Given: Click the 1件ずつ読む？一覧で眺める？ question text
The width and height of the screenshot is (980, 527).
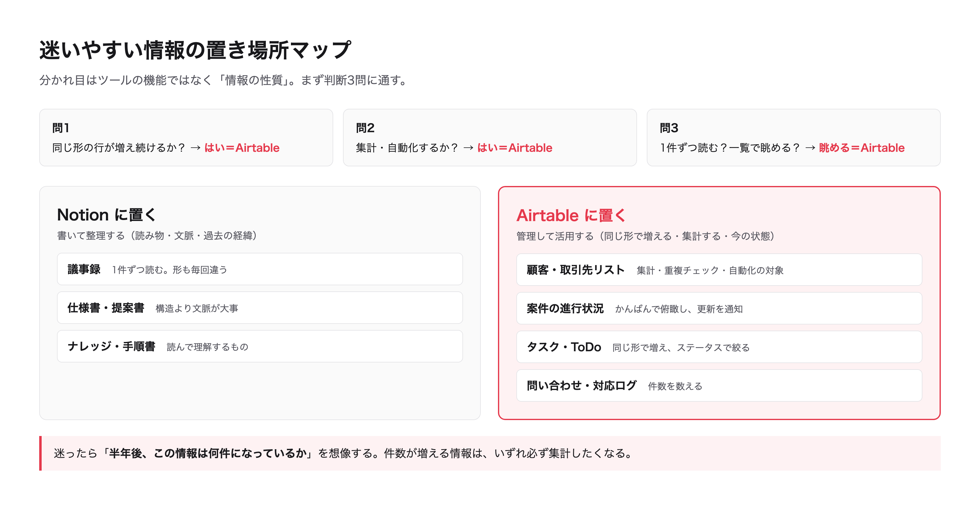Looking at the screenshot, I should pyautogui.click(x=730, y=148).
